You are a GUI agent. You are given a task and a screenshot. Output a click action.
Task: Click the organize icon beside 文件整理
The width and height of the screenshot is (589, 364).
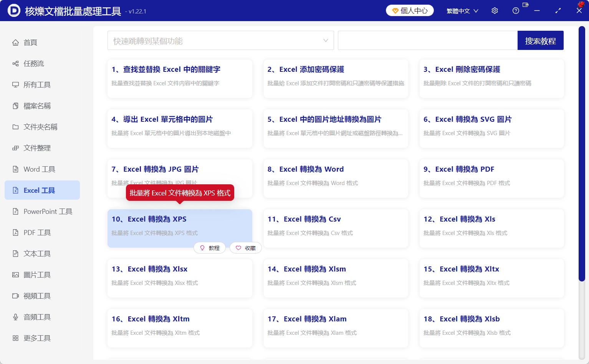(x=15, y=148)
